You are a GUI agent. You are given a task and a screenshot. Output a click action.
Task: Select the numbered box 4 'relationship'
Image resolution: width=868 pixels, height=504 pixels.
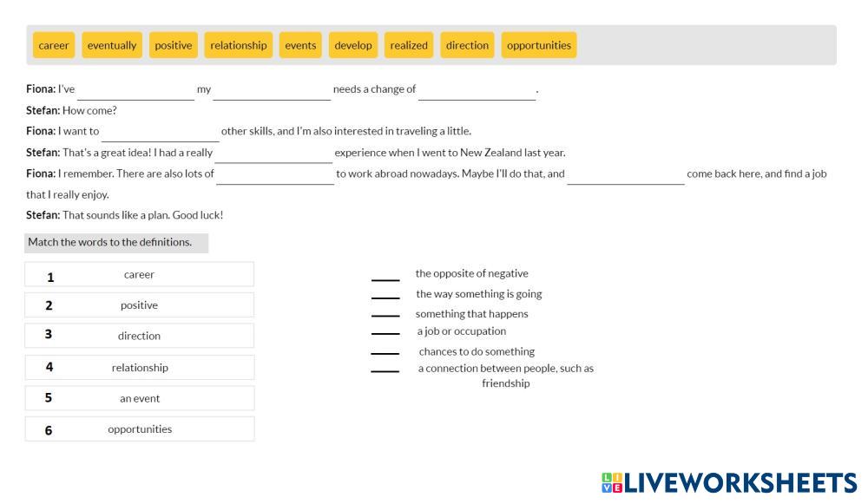tap(140, 368)
